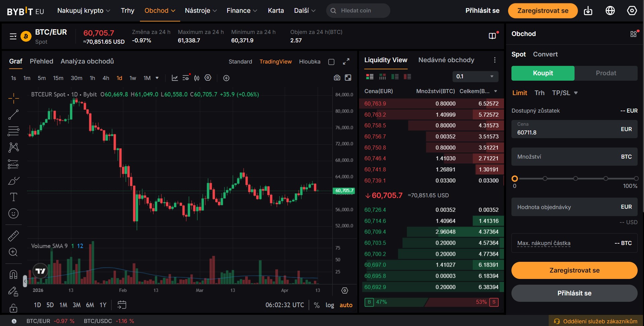Click the download app icon
This screenshot has width=644, height=326.
(x=588, y=11)
